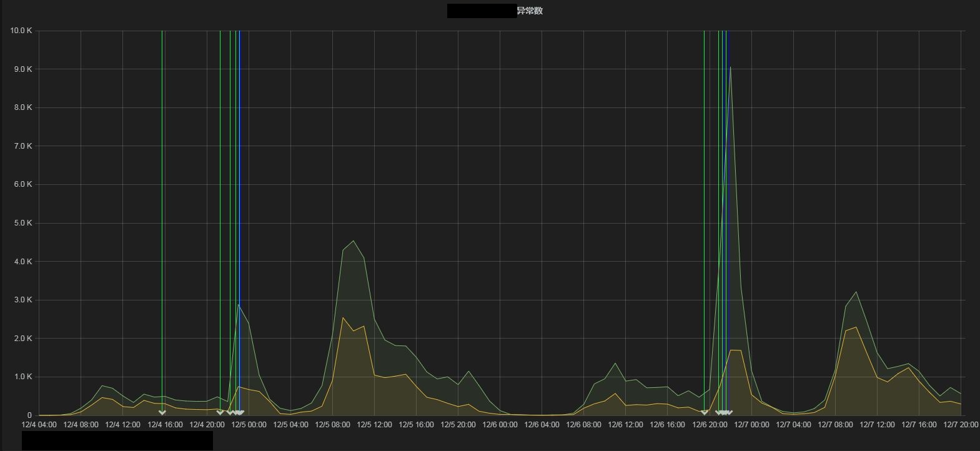Click the 6.0 K y-axis label
980x451 pixels.
[x=22, y=184]
